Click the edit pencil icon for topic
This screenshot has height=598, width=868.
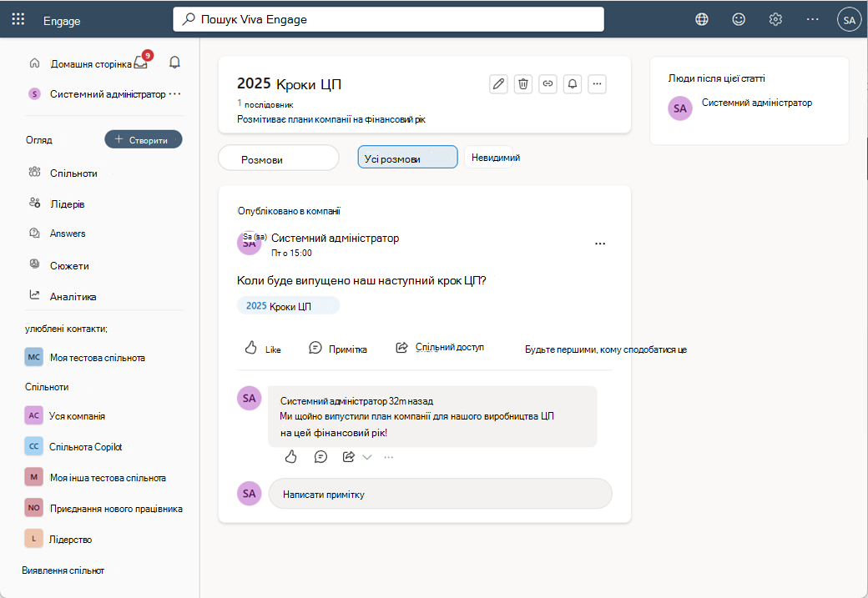pos(498,84)
